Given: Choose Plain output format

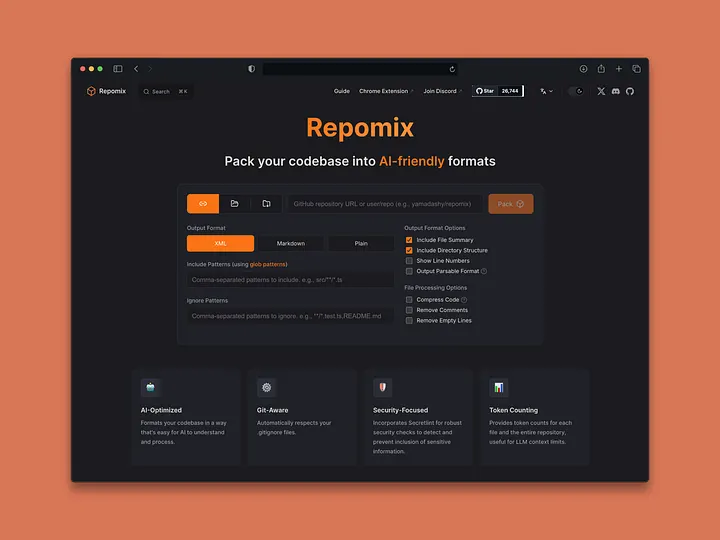Looking at the screenshot, I should tap(361, 243).
